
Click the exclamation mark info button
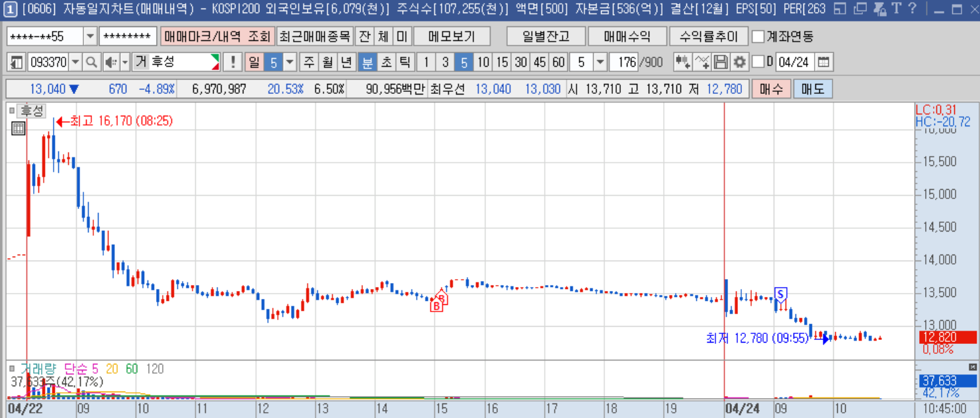(x=232, y=62)
